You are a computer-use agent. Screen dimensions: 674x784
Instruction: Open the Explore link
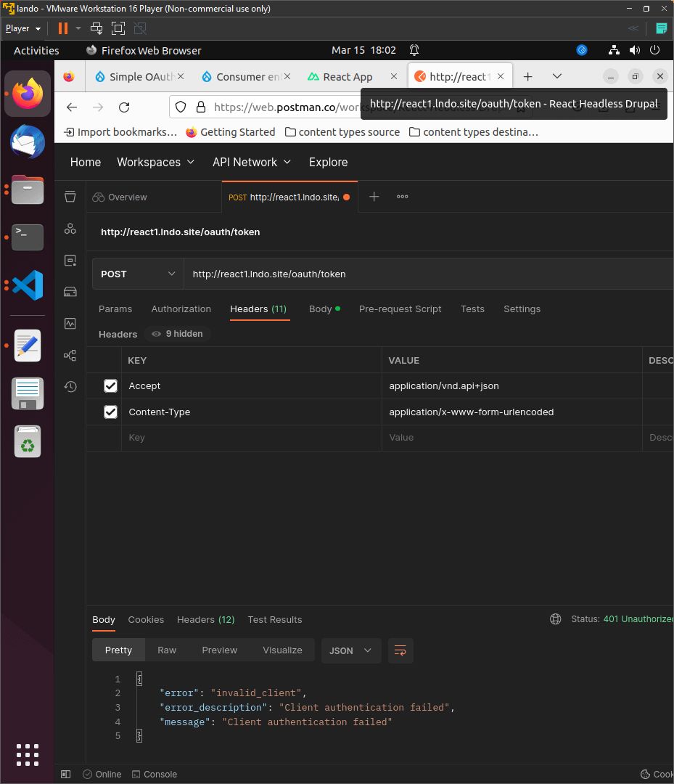(328, 162)
